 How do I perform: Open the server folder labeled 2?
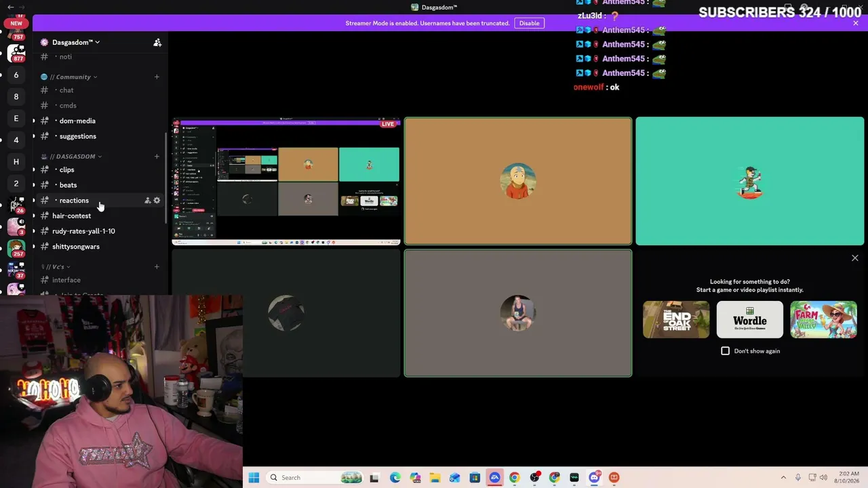pyautogui.click(x=16, y=184)
